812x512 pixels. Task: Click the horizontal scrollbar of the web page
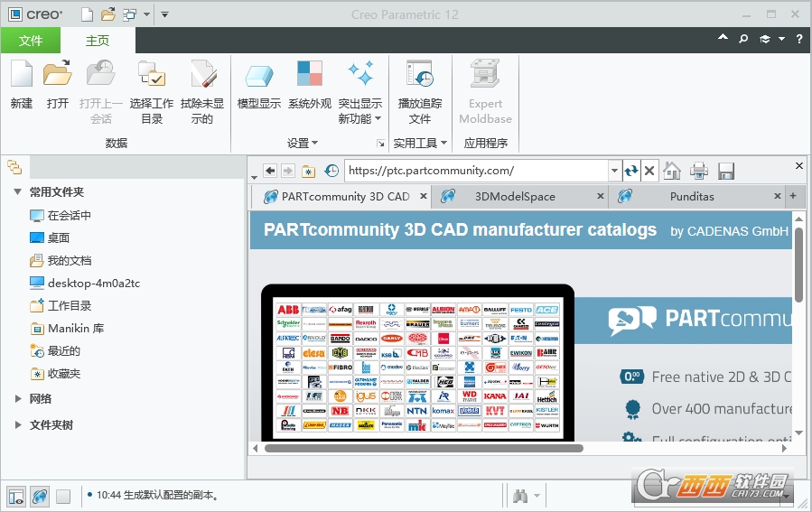(424, 448)
